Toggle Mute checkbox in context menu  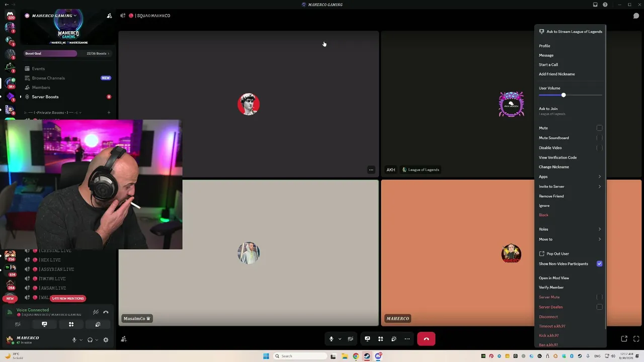[x=599, y=128]
